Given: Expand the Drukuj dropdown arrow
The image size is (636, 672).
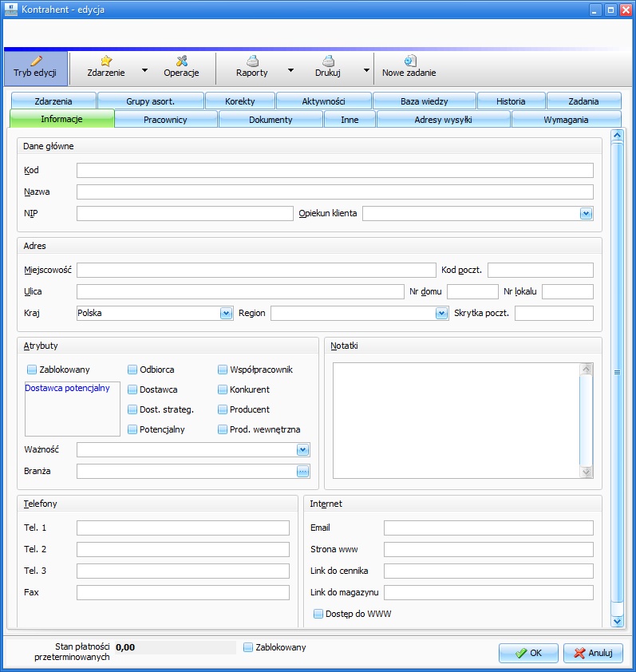Looking at the screenshot, I should coord(366,70).
